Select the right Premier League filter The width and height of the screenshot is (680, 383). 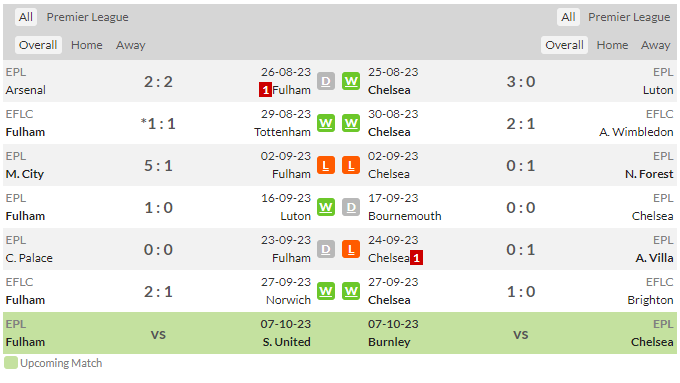(x=629, y=17)
